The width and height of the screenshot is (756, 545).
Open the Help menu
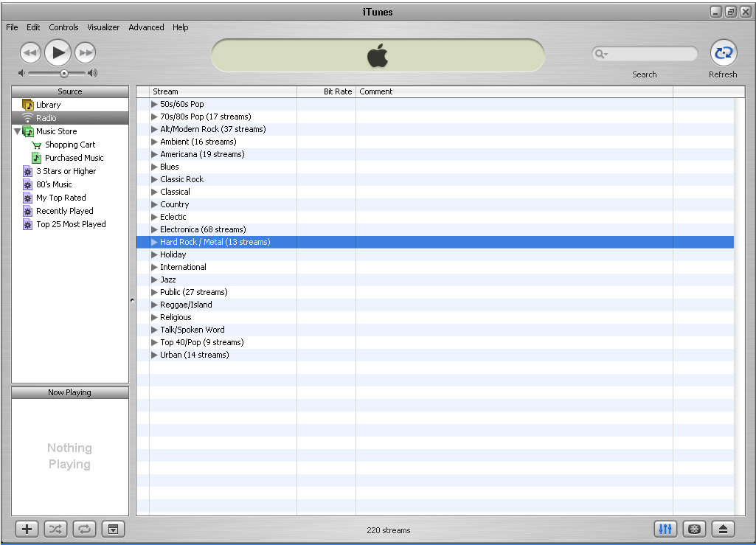[x=180, y=27]
